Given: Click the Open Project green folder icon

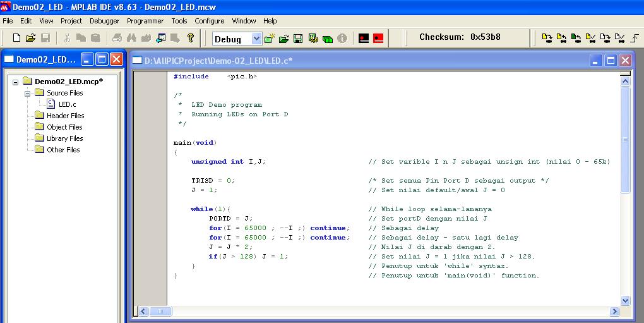Looking at the screenshot, I should [284, 39].
